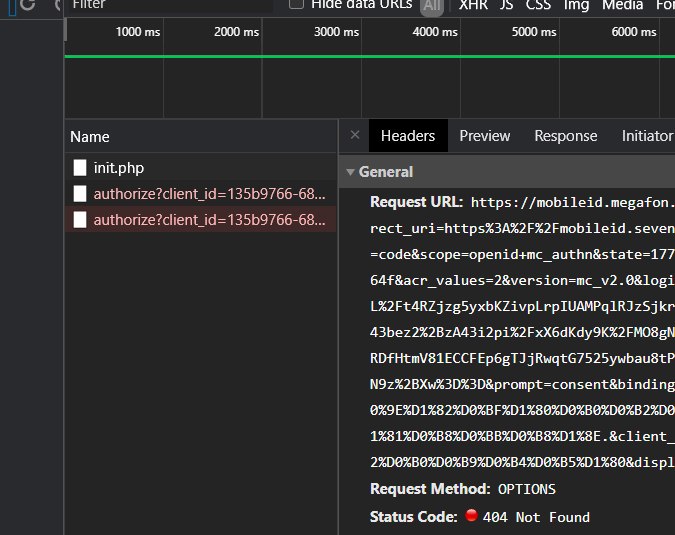Viewport: 675px width, 535px height.
Task: Switch to the Preview tab
Action: pyautogui.click(x=484, y=136)
